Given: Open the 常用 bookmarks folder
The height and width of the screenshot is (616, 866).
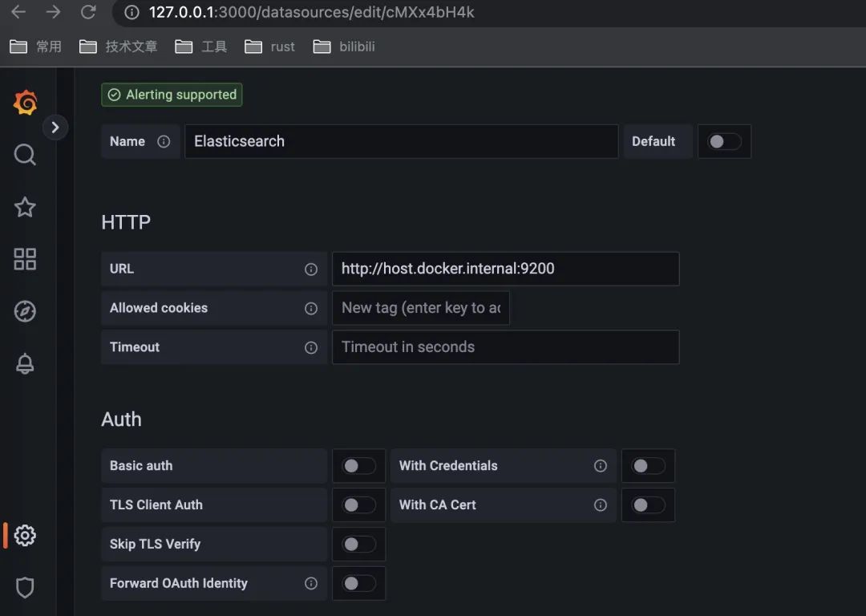Looking at the screenshot, I should point(36,47).
